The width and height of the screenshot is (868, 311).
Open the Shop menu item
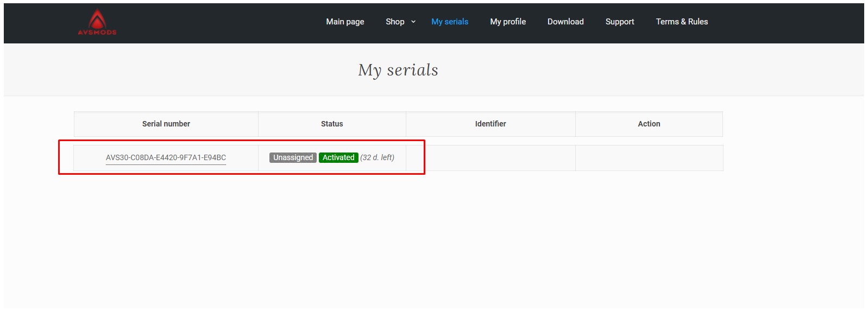click(395, 22)
